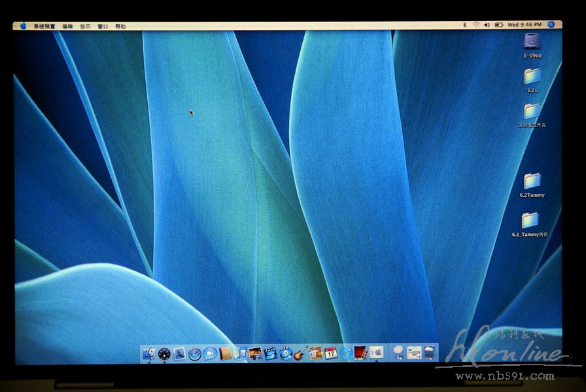This screenshot has width=586, height=392.
Task: Open iDVD disc icon in dock
Action: click(286, 353)
